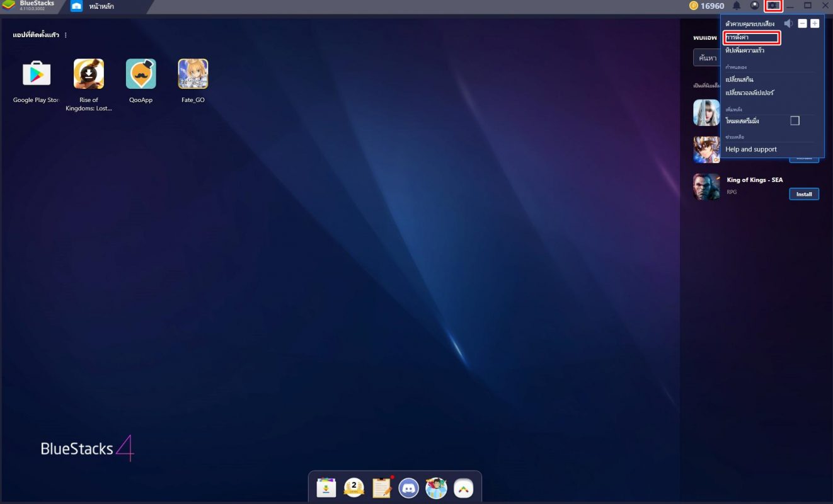Image resolution: width=833 pixels, height=504 pixels.
Task: Select เปลี่ยนสกิน menu entry
Action: click(x=739, y=80)
